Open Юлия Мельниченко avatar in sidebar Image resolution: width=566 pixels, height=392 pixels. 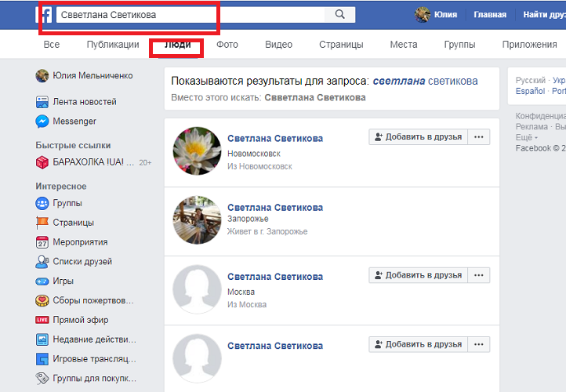[42, 76]
